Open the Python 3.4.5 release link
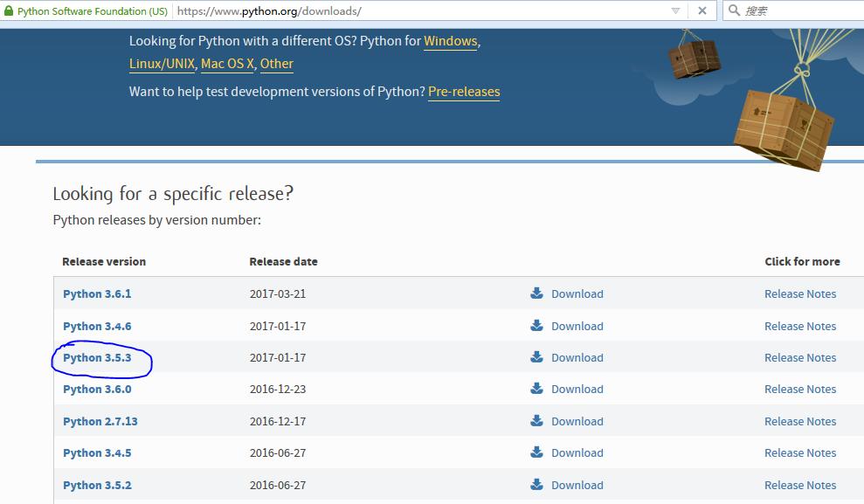The height and width of the screenshot is (504, 864). point(97,453)
